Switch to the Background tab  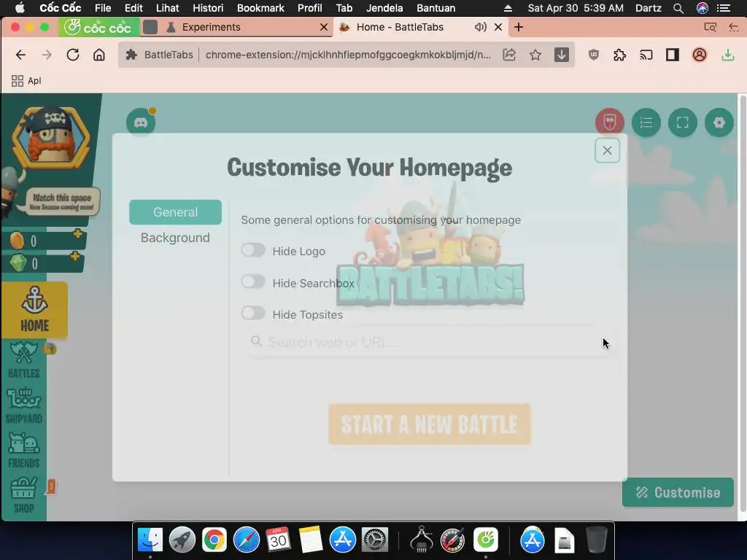click(x=175, y=238)
